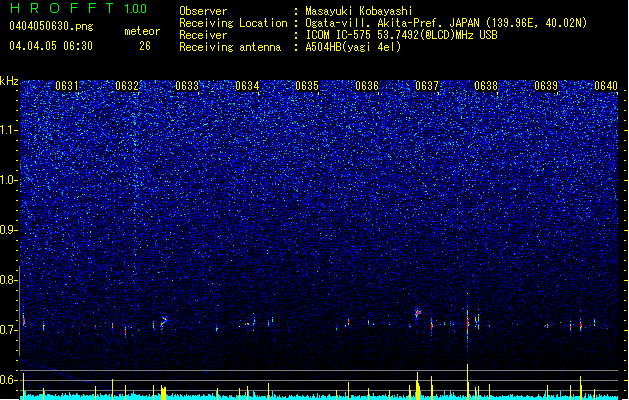Click the A504HB(yagi 4el) antenna text
The image size is (629, 400).
pyautogui.click(x=353, y=47)
